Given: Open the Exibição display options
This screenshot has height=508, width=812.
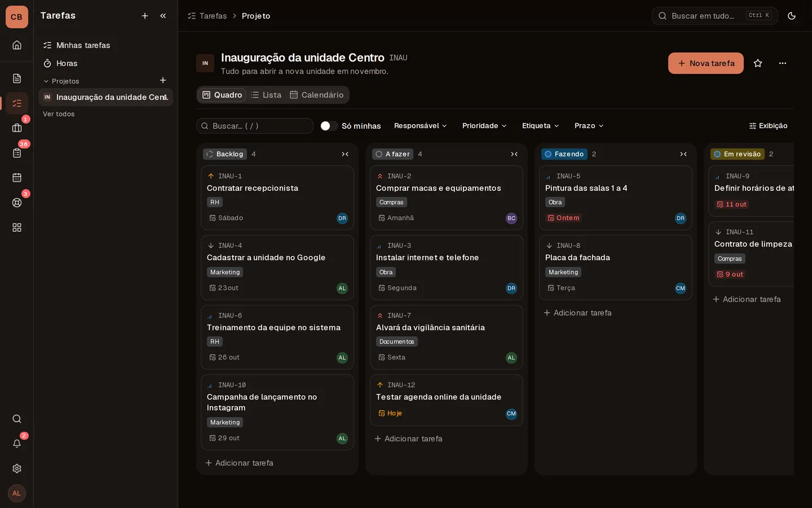Looking at the screenshot, I should click(768, 126).
